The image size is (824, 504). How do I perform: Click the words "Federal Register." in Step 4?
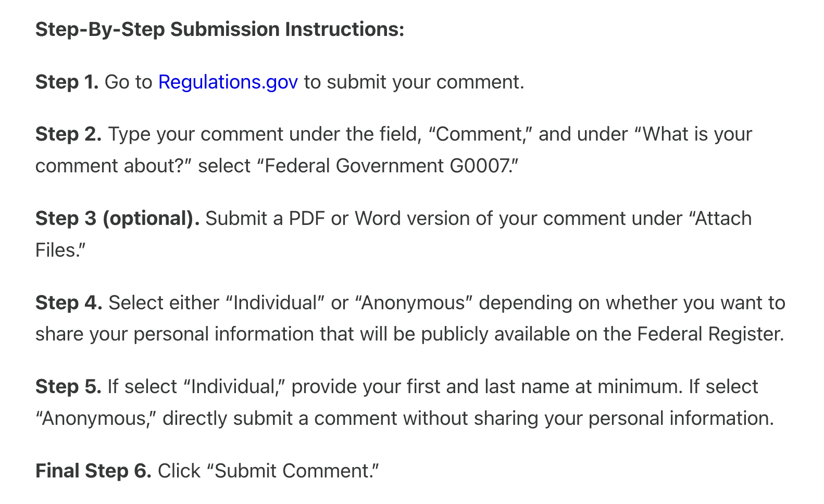pyautogui.click(x=710, y=334)
